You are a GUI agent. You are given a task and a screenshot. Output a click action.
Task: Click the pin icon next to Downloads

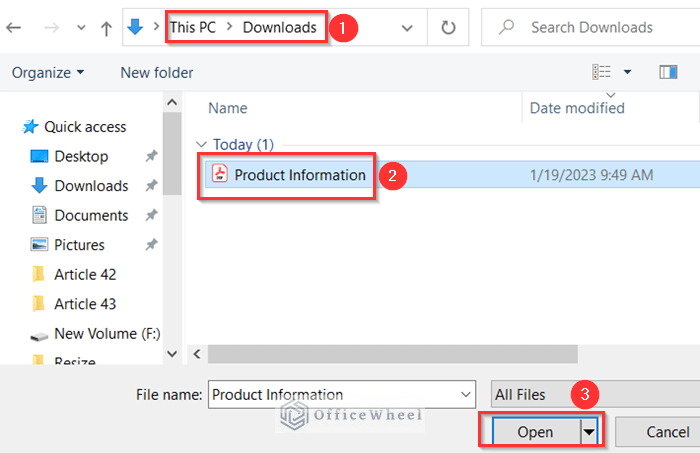pos(151,185)
